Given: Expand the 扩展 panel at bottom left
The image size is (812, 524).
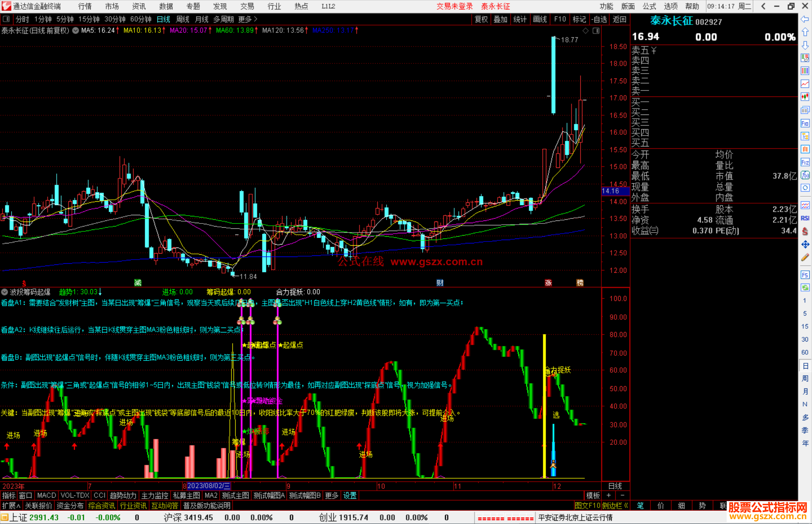Looking at the screenshot, I should click(x=11, y=506).
